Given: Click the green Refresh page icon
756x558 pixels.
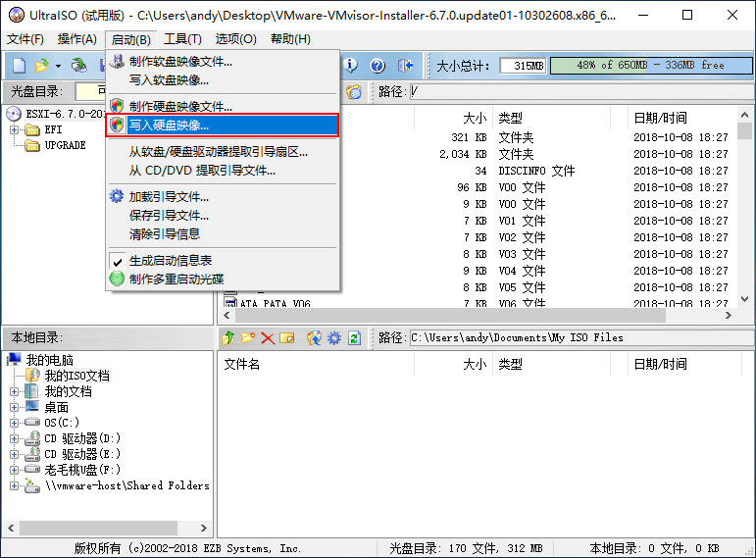Looking at the screenshot, I should [354, 338].
